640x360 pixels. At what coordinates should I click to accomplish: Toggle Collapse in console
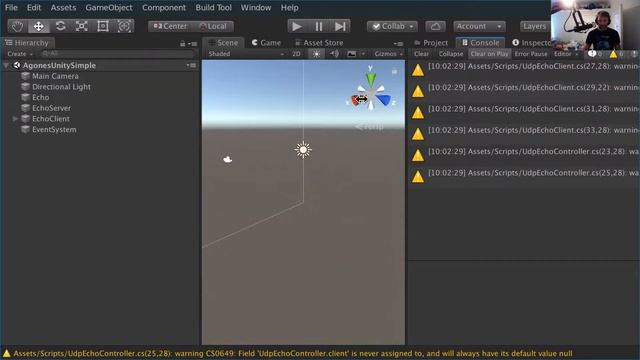coord(451,54)
